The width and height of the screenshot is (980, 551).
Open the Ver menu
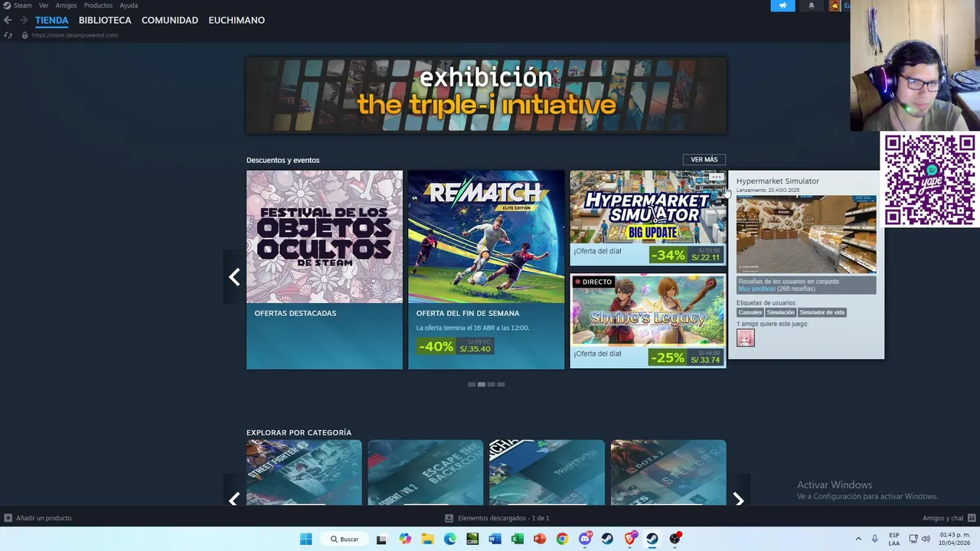click(x=44, y=5)
